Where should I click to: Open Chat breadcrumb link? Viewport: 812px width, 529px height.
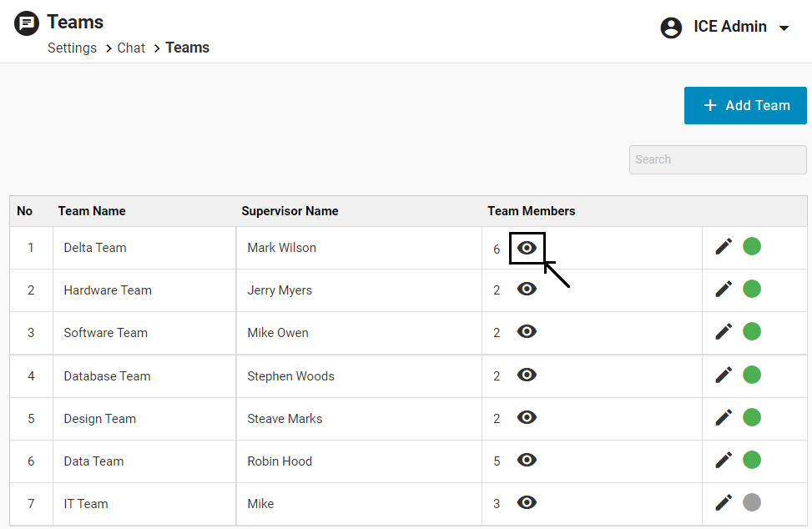[131, 48]
